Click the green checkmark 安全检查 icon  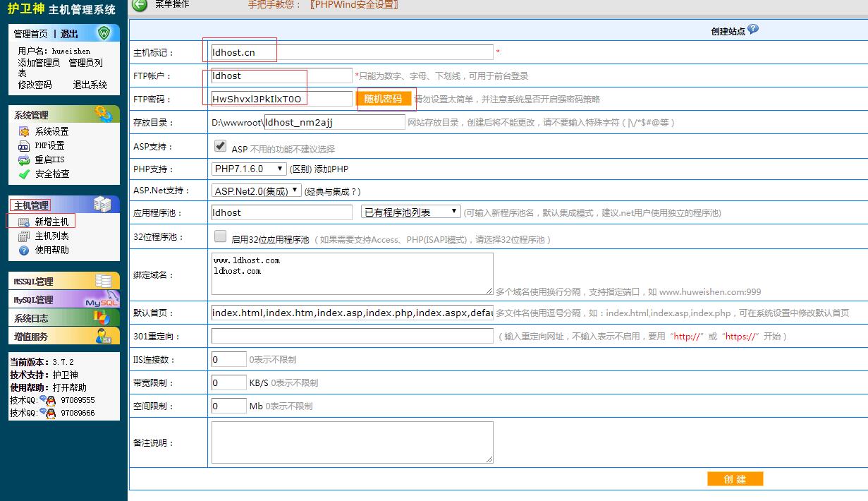coord(24,174)
